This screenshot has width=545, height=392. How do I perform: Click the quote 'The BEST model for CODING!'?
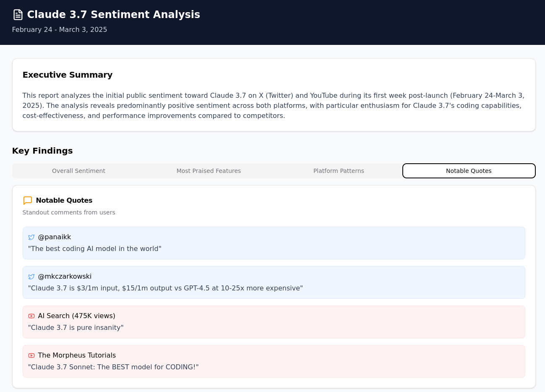[113, 367]
